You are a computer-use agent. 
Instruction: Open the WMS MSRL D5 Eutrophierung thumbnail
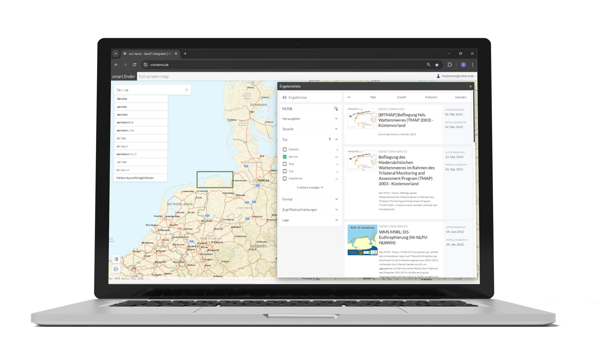click(362, 240)
